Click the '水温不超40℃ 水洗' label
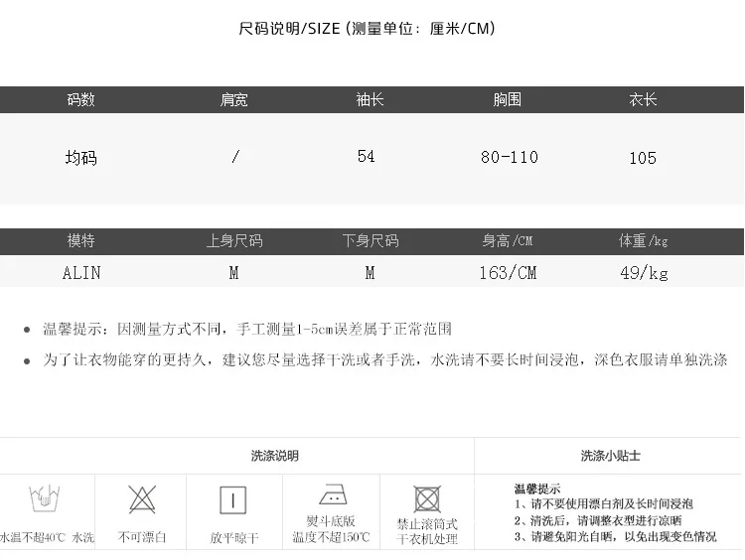 pos(47,538)
